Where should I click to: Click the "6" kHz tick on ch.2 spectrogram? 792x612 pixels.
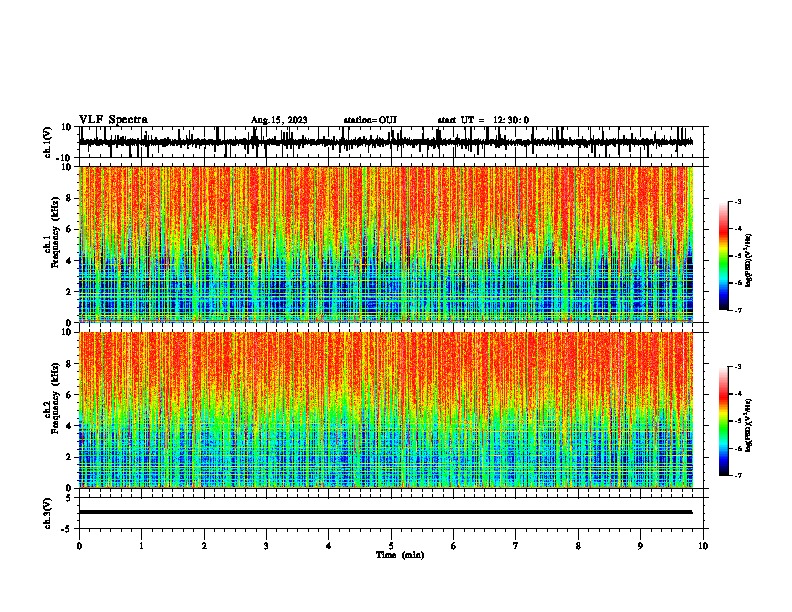(69, 395)
